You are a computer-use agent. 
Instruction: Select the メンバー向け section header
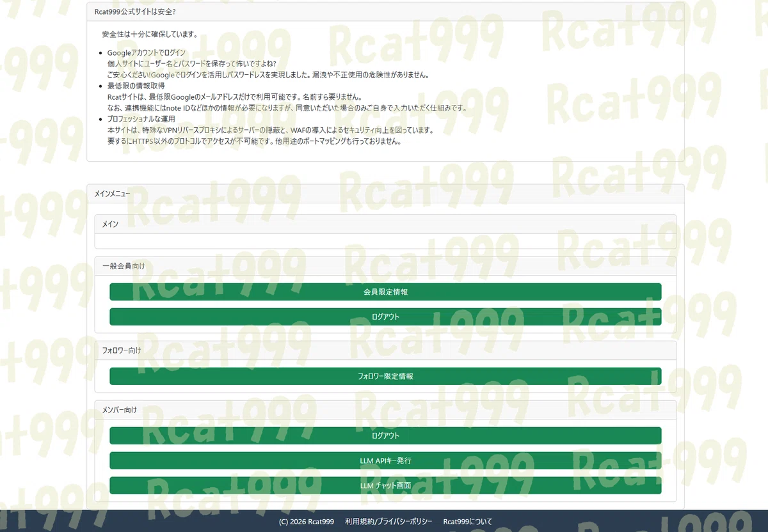[x=385, y=410]
